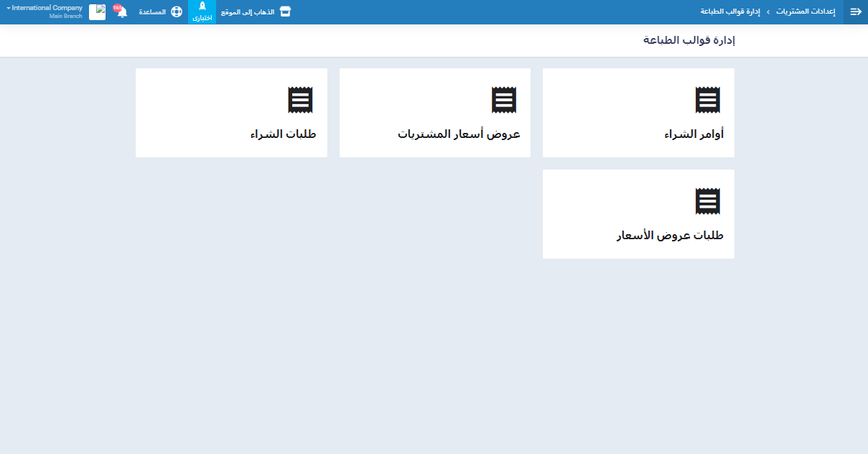
Task: Open notifications via the bell icon
Action: 122,13
